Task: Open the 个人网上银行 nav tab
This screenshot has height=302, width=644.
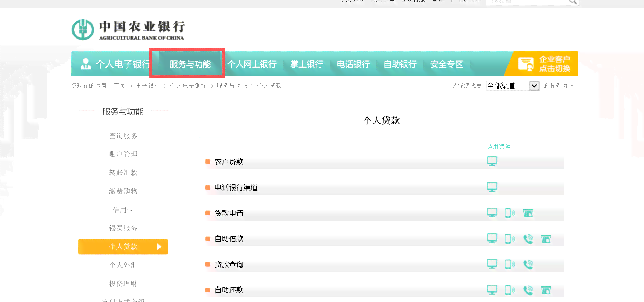Action: [252, 64]
